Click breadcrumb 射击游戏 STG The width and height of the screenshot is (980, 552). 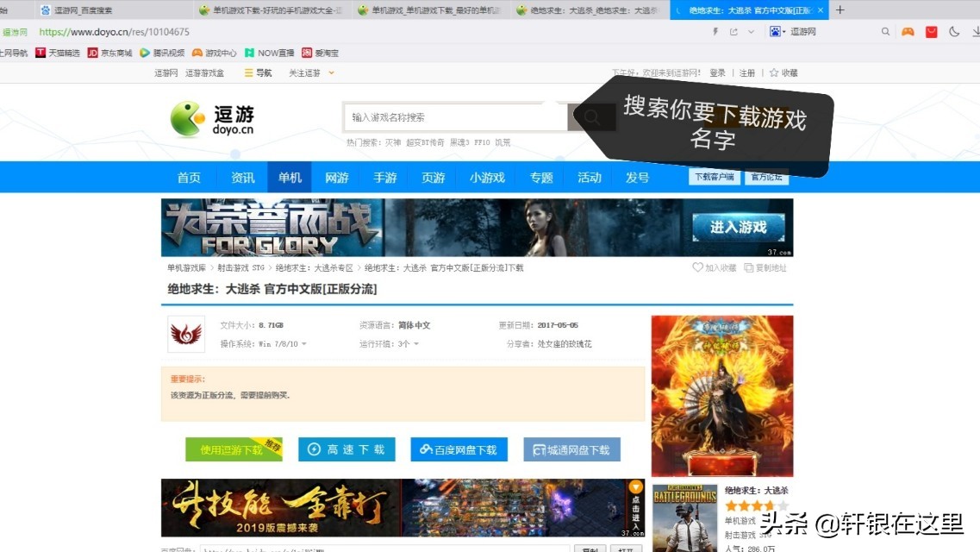[x=240, y=267]
